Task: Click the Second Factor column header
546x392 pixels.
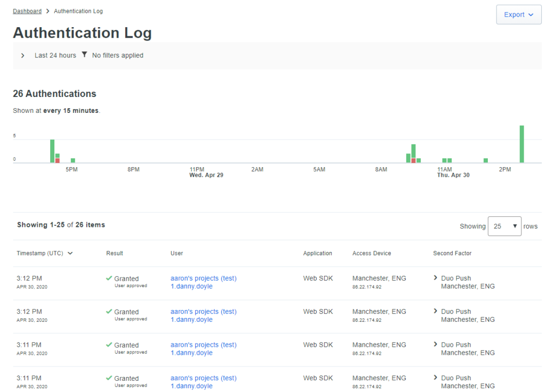Action: (452, 253)
